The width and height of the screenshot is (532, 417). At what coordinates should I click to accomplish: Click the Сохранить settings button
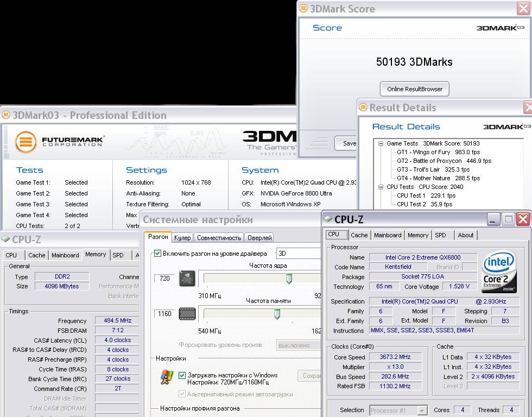click(x=309, y=376)
